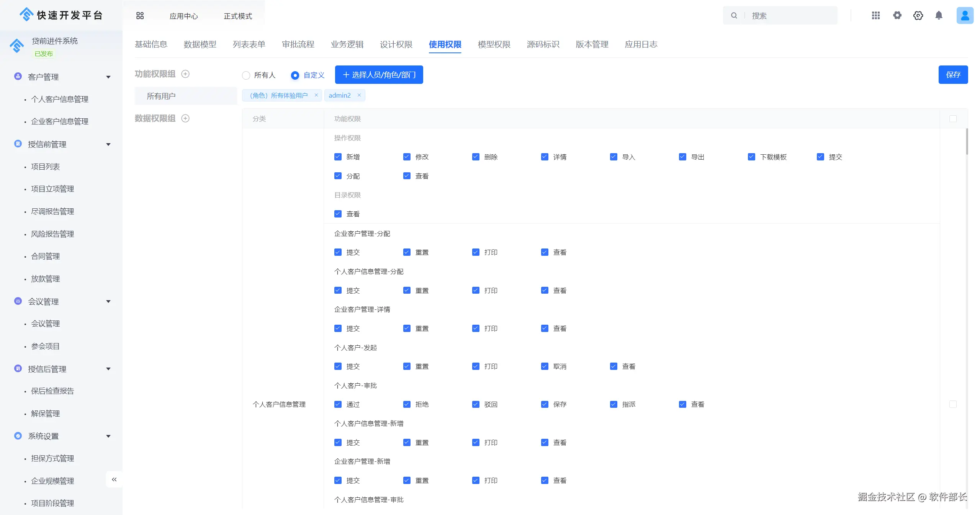Toggle the select-all checkbox in table header
The height and width of the screenshot is (515, 980).
point(953,119)
